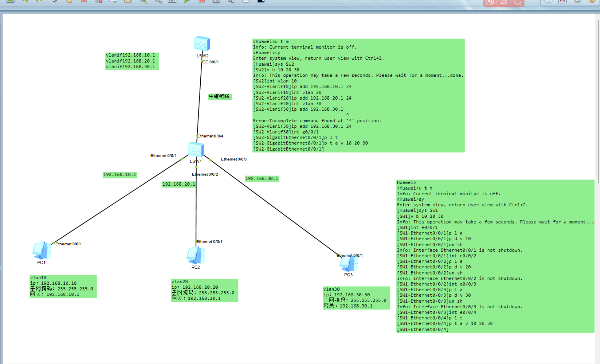Screen dimensions: 600x364
Task: Click the magnifier in red overlay bar
Action: (x=518, y=2)
